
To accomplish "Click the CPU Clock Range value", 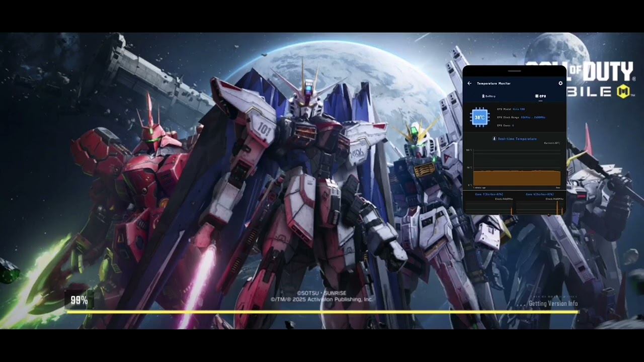I will [x=533, y=117].
